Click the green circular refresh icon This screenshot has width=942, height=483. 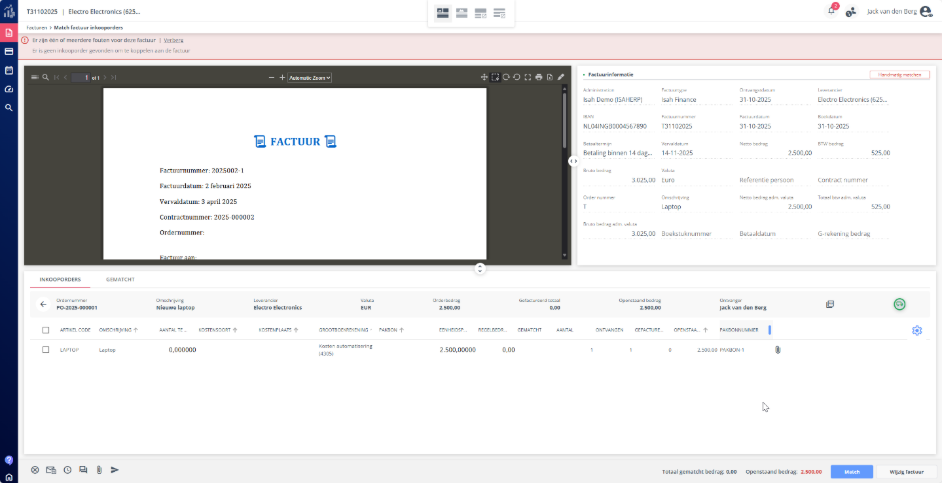pos(899,304)
